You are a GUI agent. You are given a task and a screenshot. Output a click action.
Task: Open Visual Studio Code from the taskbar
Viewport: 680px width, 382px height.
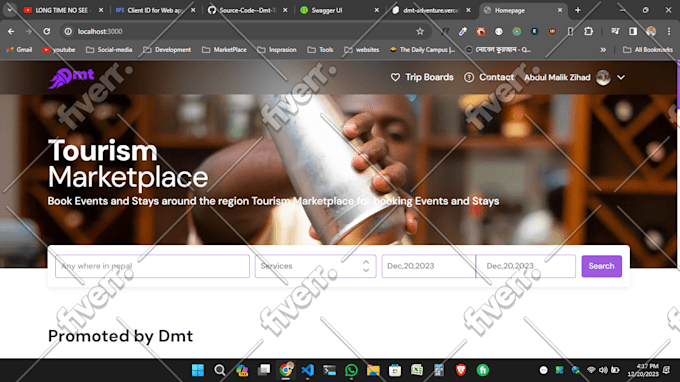tap(307, 370)
